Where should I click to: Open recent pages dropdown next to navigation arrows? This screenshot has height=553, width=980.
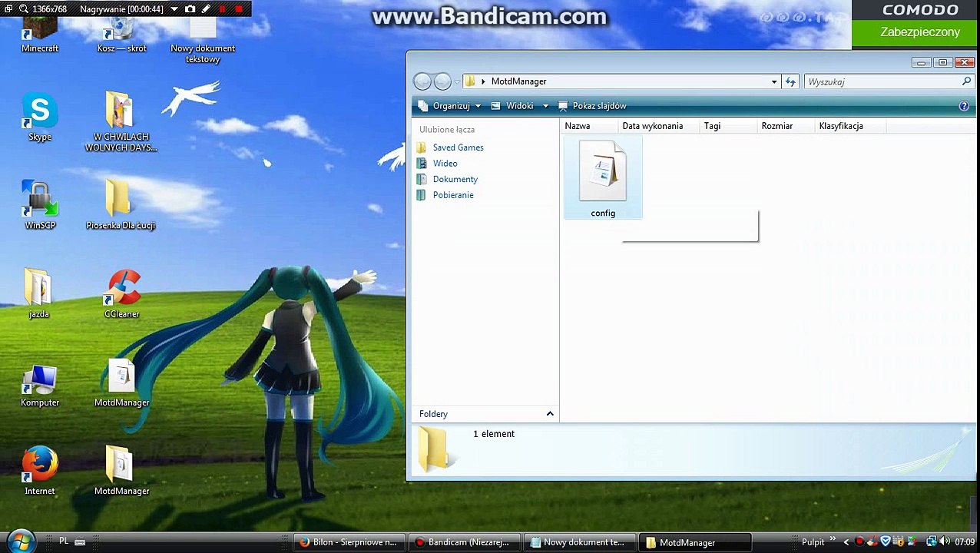coord(457,81)
